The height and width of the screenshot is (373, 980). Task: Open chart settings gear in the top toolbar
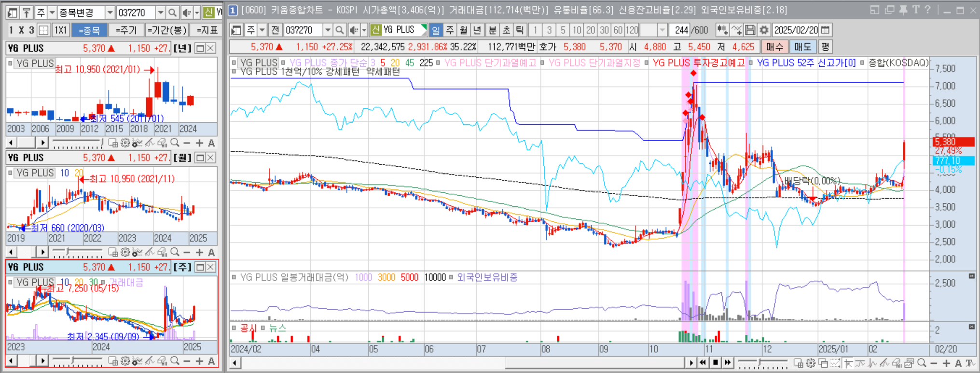(764, 30)
